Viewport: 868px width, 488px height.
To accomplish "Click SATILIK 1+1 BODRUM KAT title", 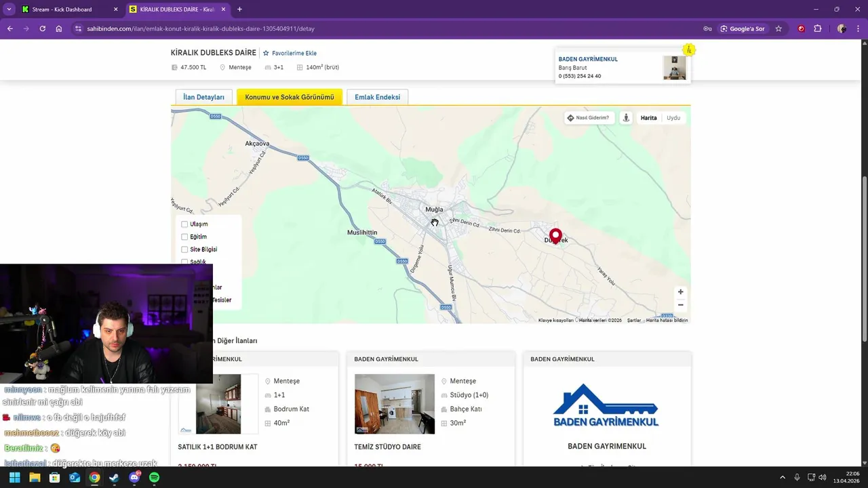I will click(x=218, y=447).
